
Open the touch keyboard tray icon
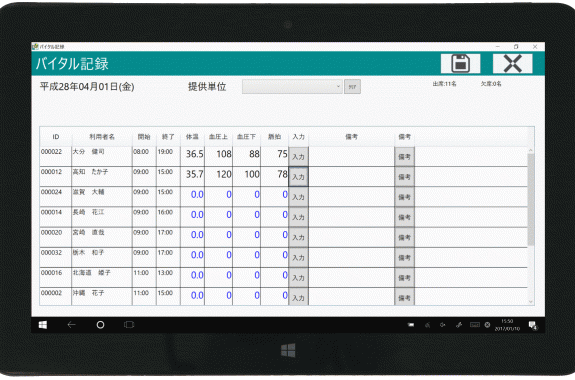tap(475, 325)
